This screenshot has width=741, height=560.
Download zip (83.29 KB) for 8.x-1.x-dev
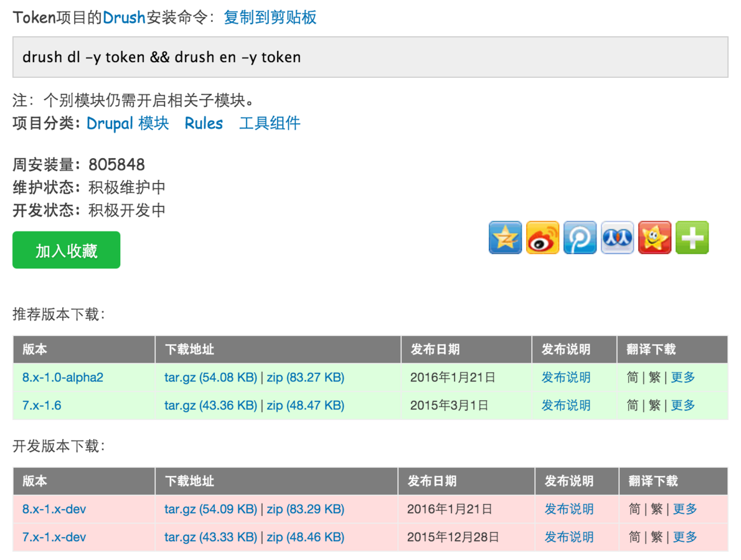(305, 509)
